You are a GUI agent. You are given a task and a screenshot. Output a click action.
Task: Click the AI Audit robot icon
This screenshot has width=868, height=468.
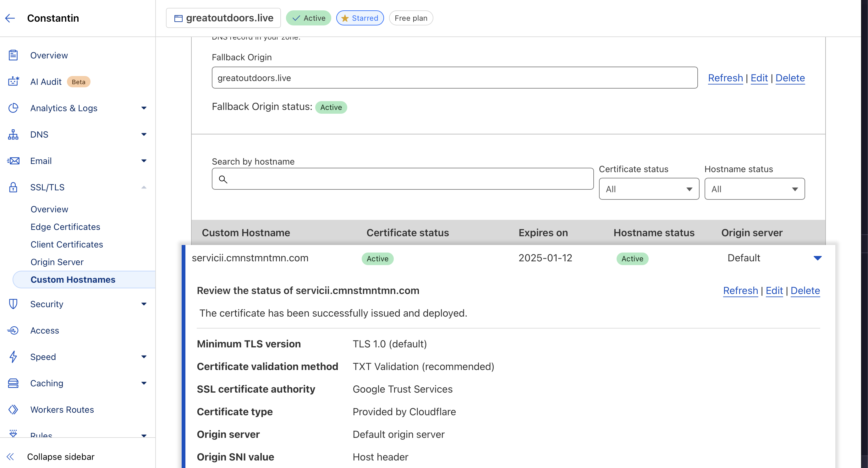(x=13, y=81)
